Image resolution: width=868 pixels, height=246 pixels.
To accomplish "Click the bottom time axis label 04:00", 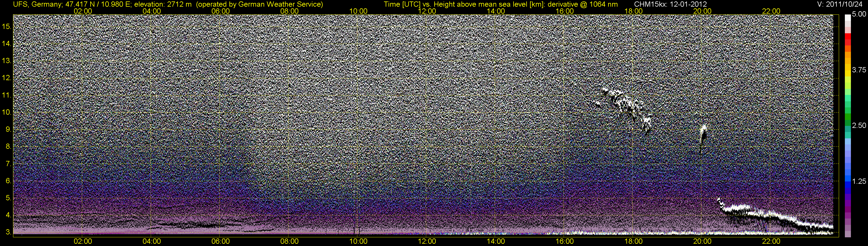I will [152, 241].
